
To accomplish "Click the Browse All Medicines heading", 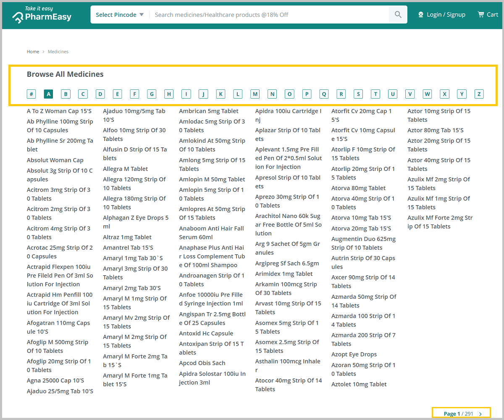I will [65, 74].
